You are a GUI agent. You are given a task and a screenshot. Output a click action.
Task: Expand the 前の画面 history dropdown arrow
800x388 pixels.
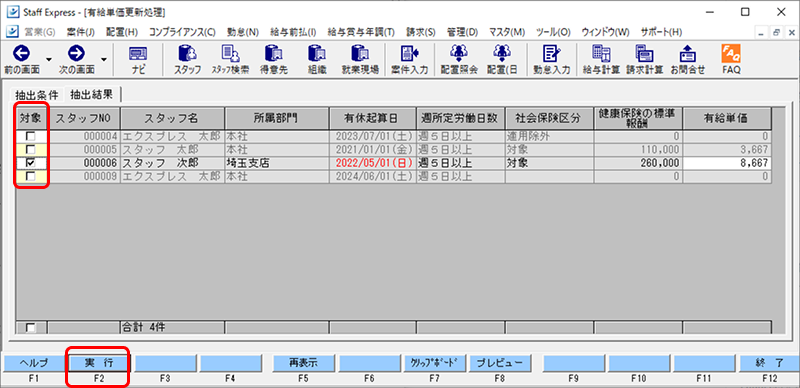tap(49, 59)
